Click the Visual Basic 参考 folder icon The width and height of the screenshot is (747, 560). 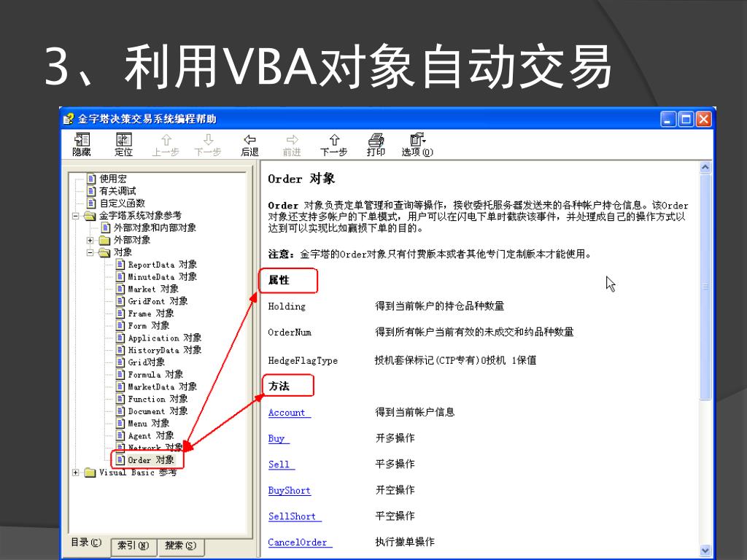pos(90,472)
